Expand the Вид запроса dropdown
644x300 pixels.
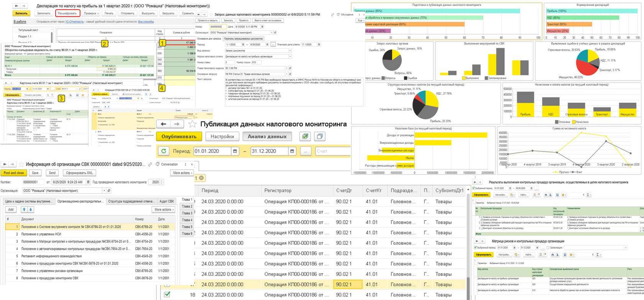point(290,51)
